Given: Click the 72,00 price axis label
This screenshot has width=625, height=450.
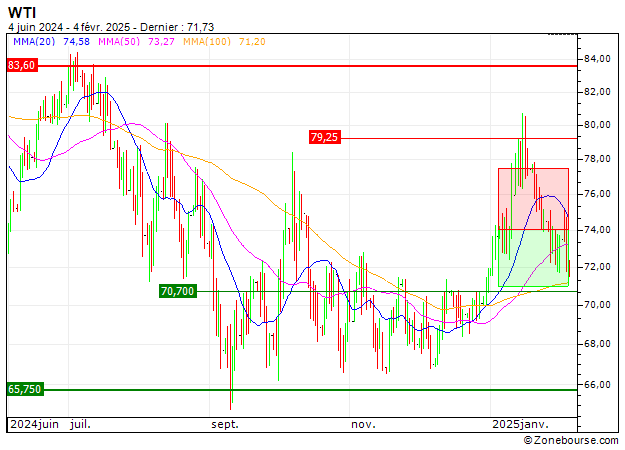Looking at the screenshot, I should point(597,266).
